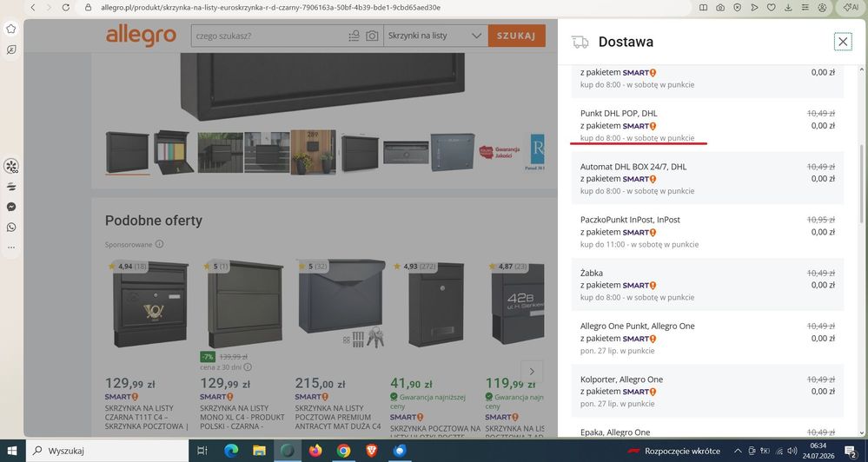This screenshot has height=462, width=868.
Task: Select 'Żabka' delivery option
Action: (707, 285)
